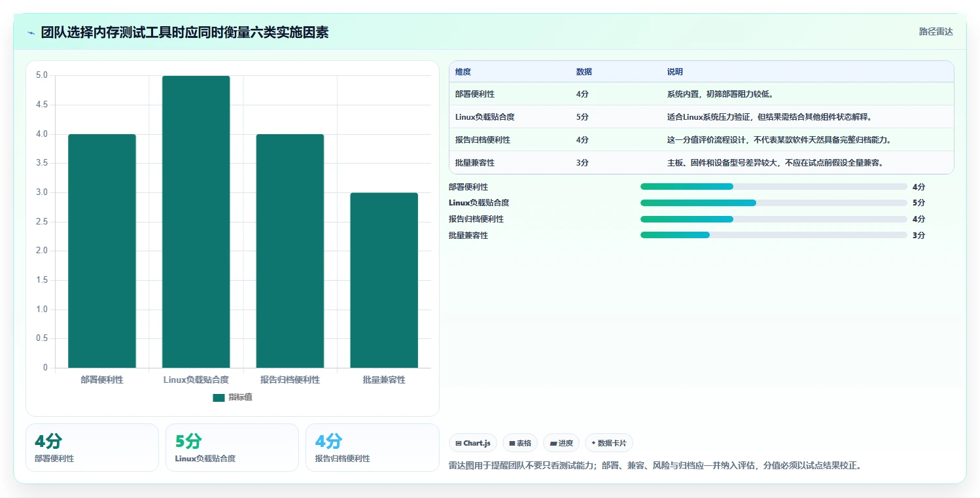The height and width of the screenshot is (498, 980).
Task: Click the 3分 label beside progress bar
Action: (919, 236)
